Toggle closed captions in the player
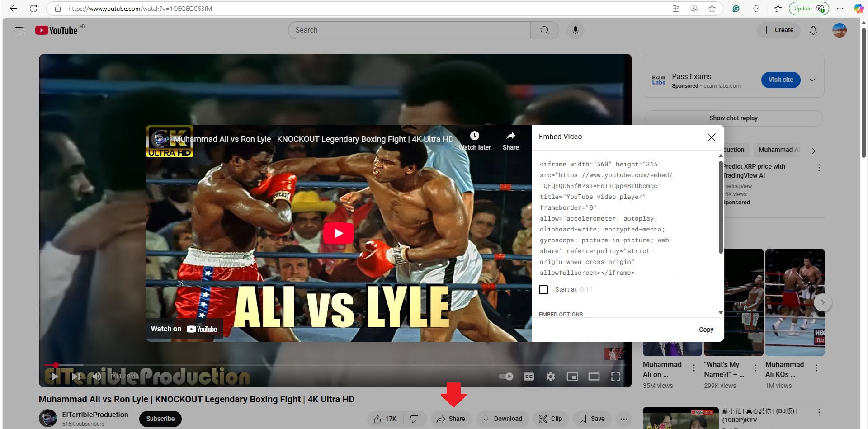This screenshot has width=868, height=429. [528, 377]
